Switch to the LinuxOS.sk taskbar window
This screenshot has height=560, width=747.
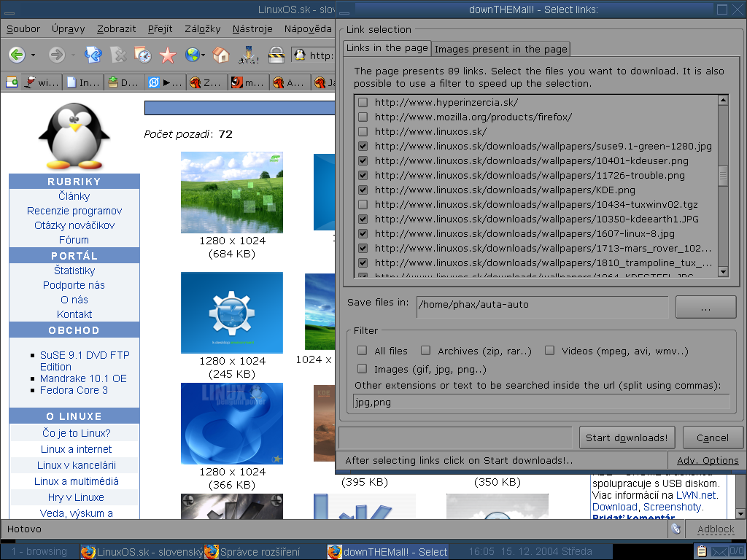(x=142, y=552)
